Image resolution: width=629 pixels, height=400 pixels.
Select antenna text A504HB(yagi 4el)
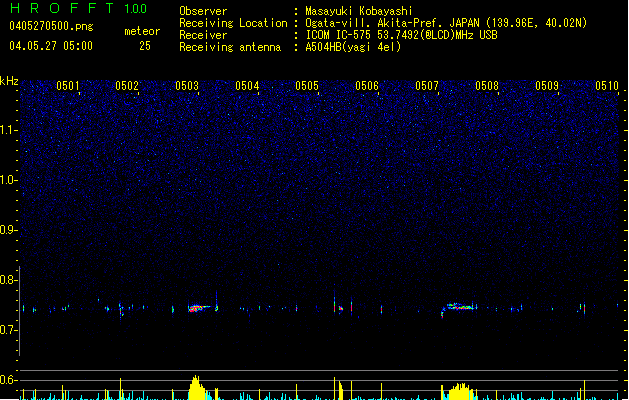[353, 47]
